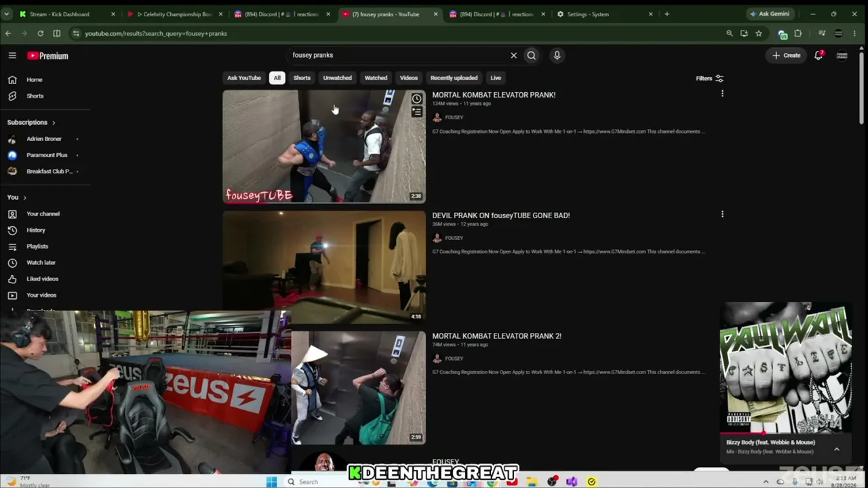Screen dimensions: 868x488
Task: Open the 'MORTAL KOMBAT ELEVATOR PRANK 2!' title
Action: coord(497,336)
